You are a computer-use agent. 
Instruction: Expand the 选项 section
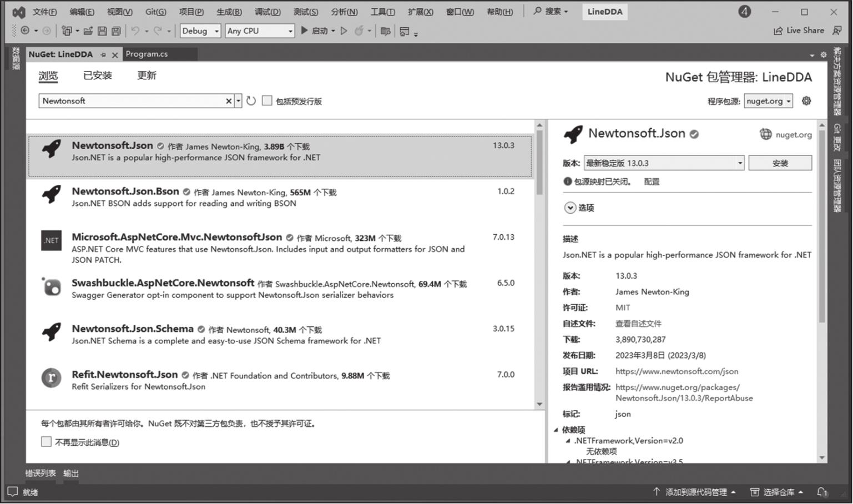[570, 208]
